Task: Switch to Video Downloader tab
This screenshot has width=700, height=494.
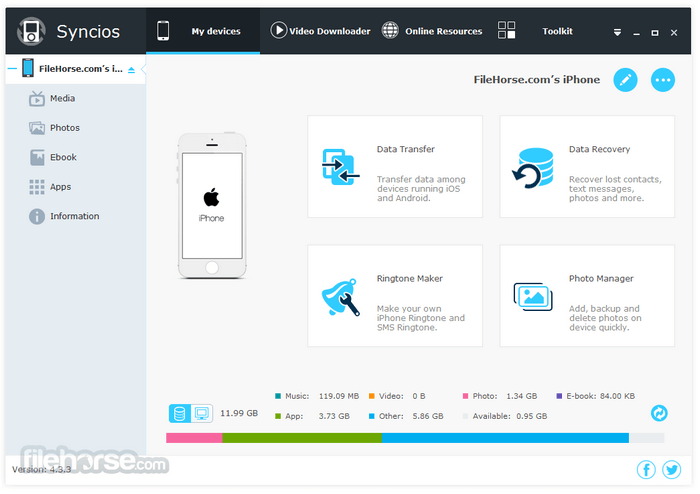Action: tap(320, 31)
